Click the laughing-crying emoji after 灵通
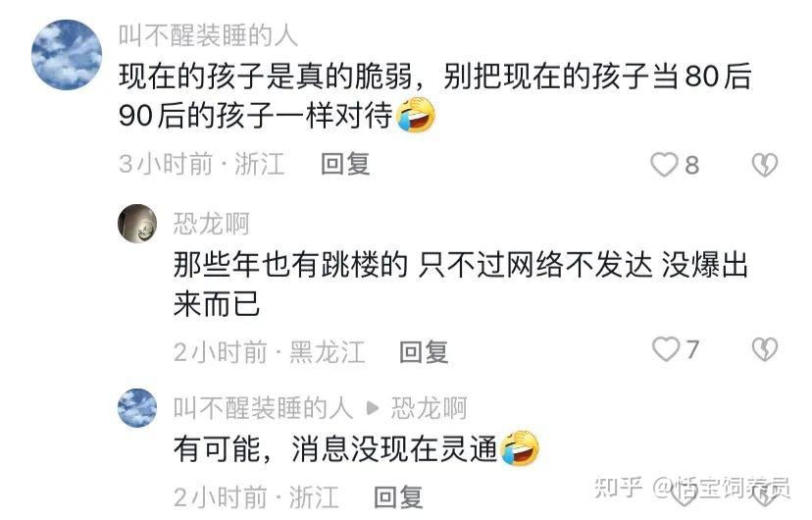The height and width of the screenshot is (520, 812). coord(520,448)
